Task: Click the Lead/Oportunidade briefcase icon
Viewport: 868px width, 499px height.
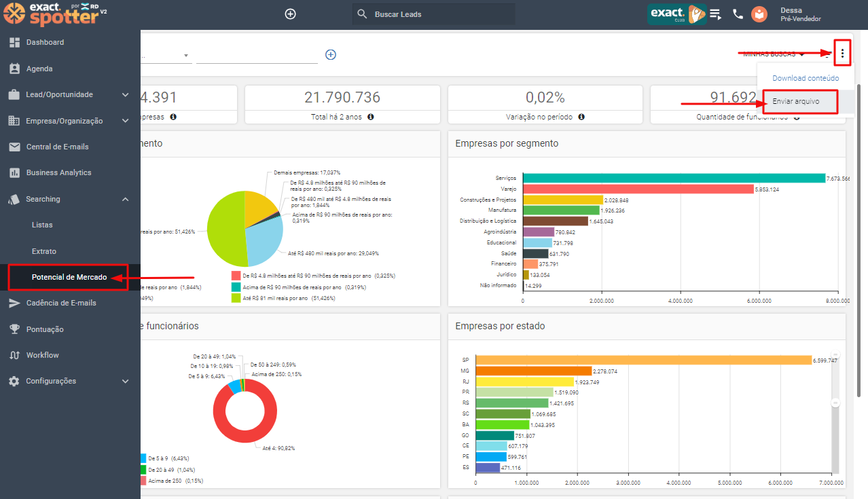Action: click(14, 94)
